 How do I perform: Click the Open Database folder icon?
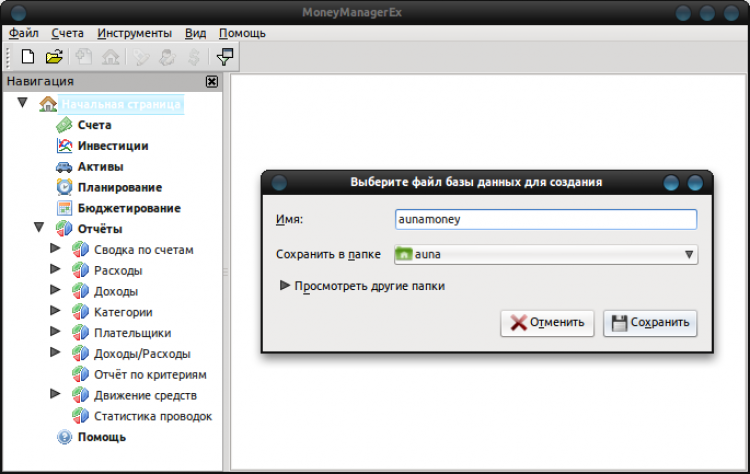(x=54, y=56)
